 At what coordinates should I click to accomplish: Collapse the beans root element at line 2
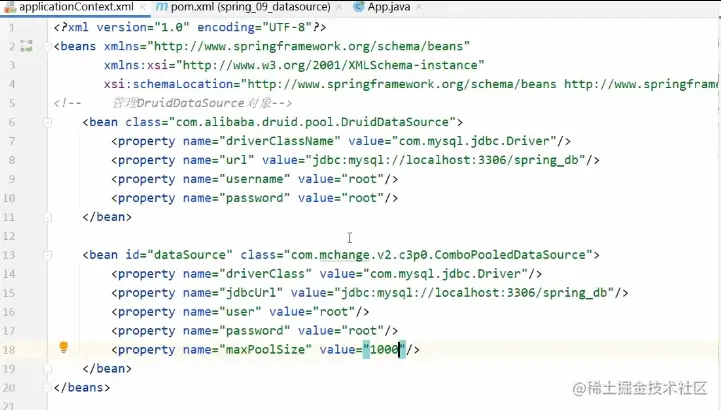tap(47, 46)
